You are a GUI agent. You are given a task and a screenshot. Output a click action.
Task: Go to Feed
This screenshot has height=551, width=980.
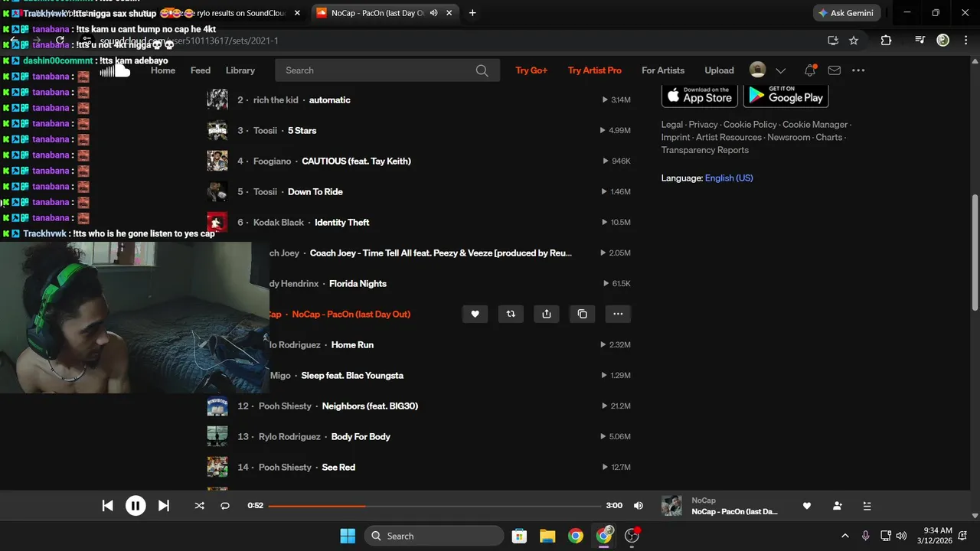point(201,70)
